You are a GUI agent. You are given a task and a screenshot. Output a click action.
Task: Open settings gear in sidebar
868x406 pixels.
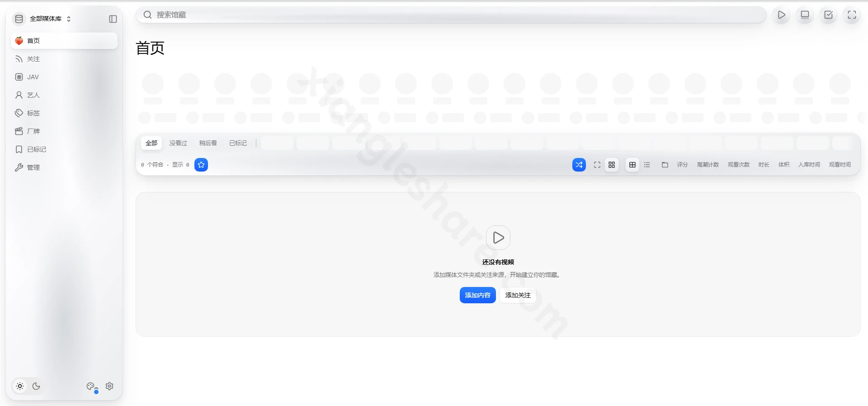[x=109, y=386]
